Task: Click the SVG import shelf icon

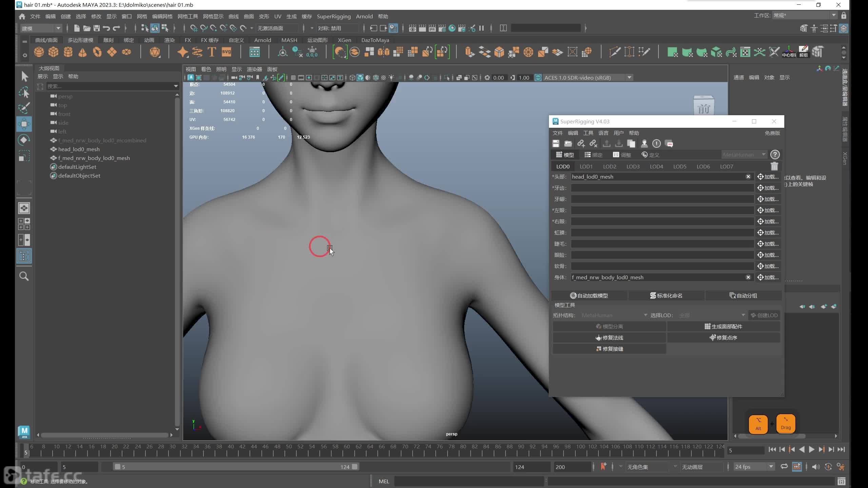Action: (226, 52)
